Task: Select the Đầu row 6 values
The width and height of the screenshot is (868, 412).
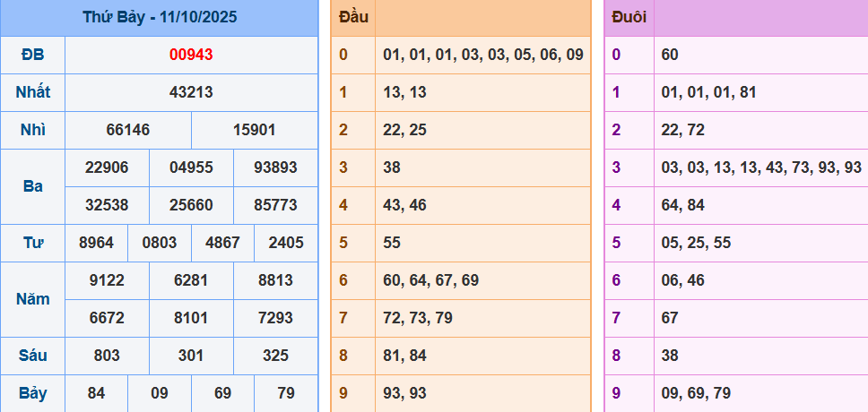Action: pyautogui.click(x=430, y=280)
